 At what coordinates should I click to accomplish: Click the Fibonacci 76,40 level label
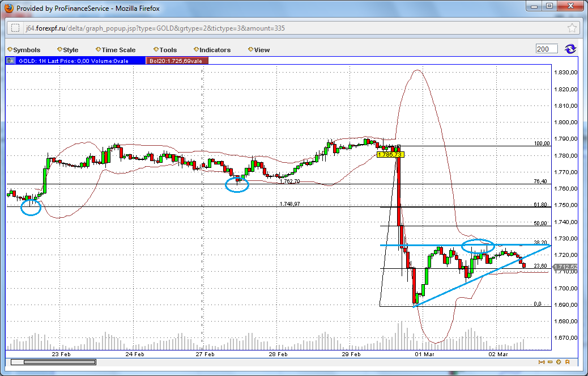coord(540,181)
